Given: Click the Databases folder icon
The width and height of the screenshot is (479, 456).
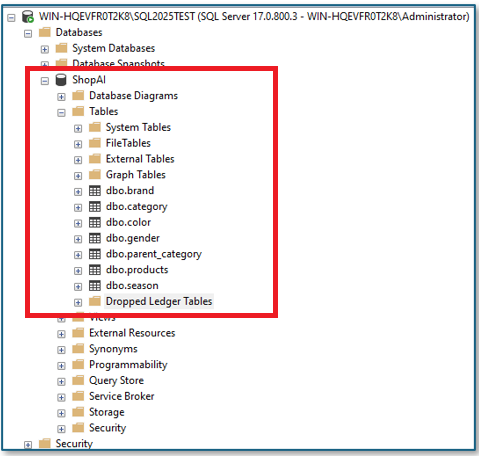Looking at the screenshot, I should (45, 32).
